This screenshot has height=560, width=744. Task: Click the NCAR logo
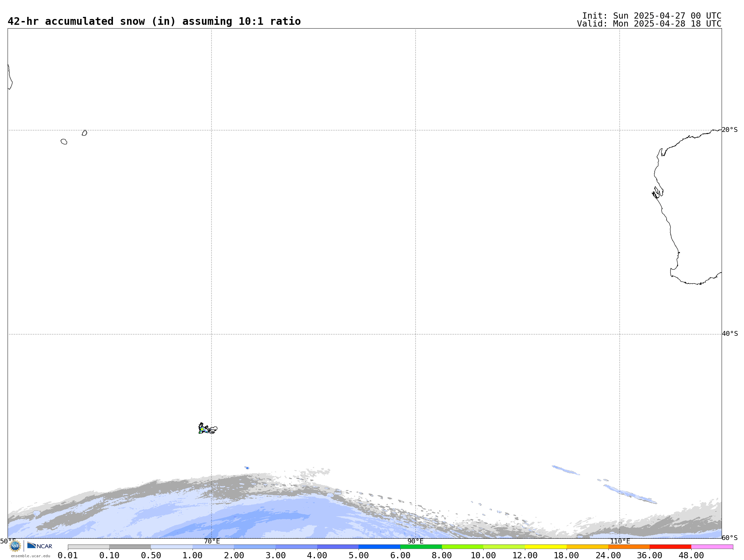40,546
